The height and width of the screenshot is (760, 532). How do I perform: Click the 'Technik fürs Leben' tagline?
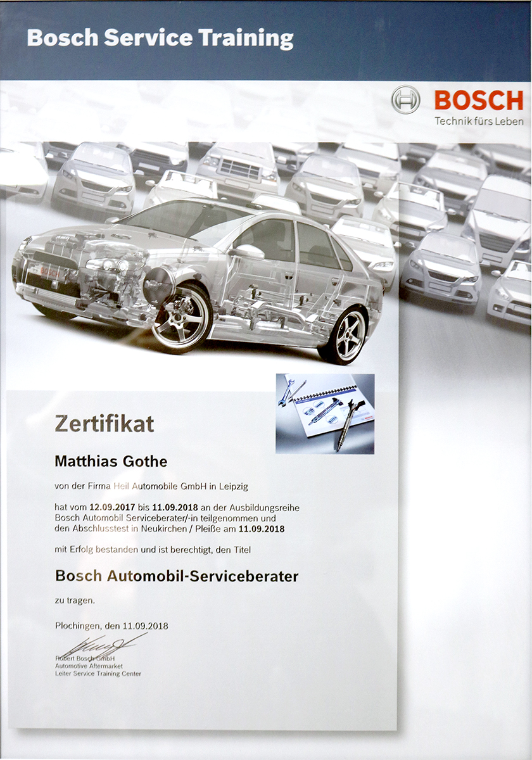478,120
